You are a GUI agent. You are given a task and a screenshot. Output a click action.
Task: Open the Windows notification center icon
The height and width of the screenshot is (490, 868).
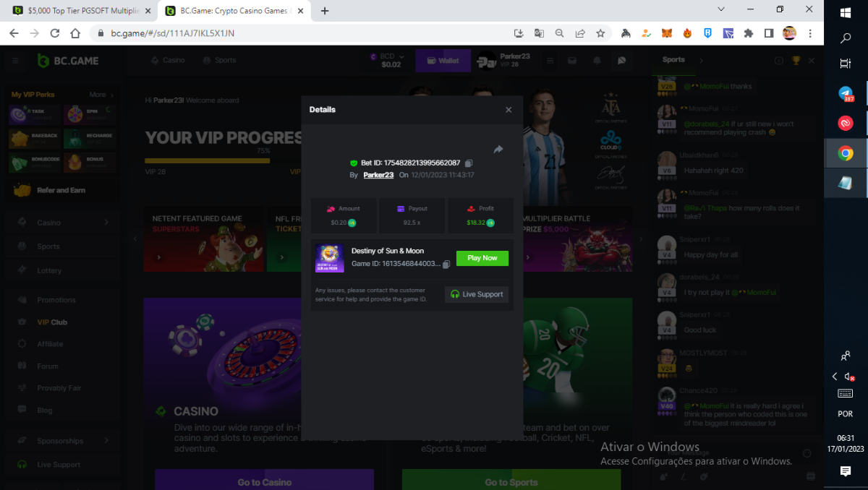click(846, 471)
